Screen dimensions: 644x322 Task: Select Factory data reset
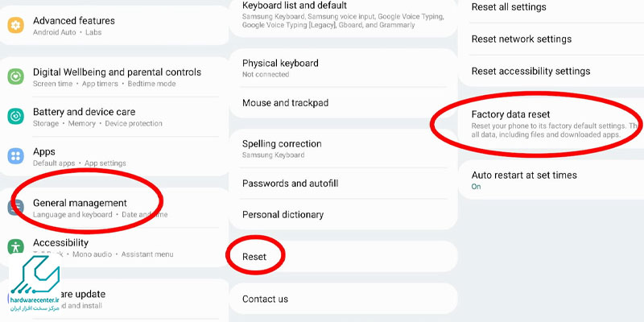(x=522, y=115)
